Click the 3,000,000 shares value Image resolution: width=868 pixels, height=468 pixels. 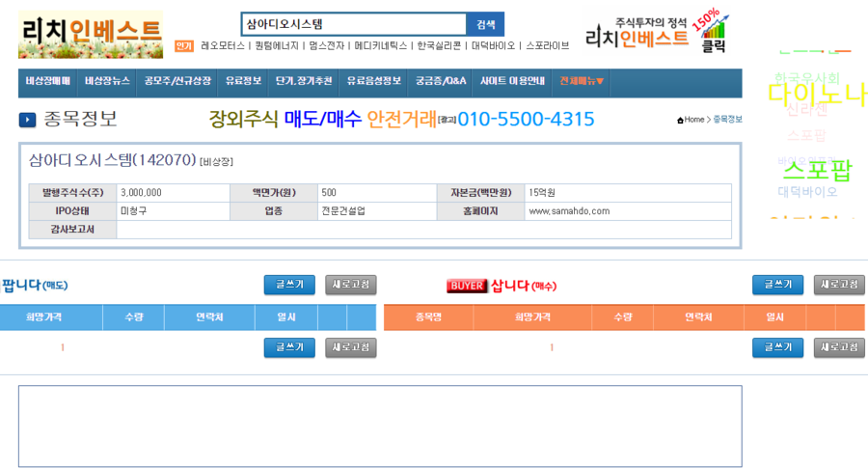pos(141,193)
